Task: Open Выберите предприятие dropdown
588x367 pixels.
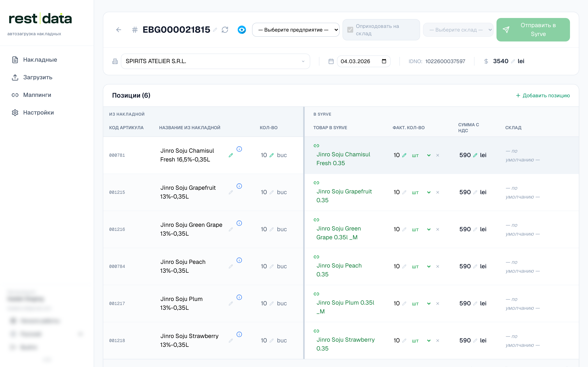Action: 296,30
